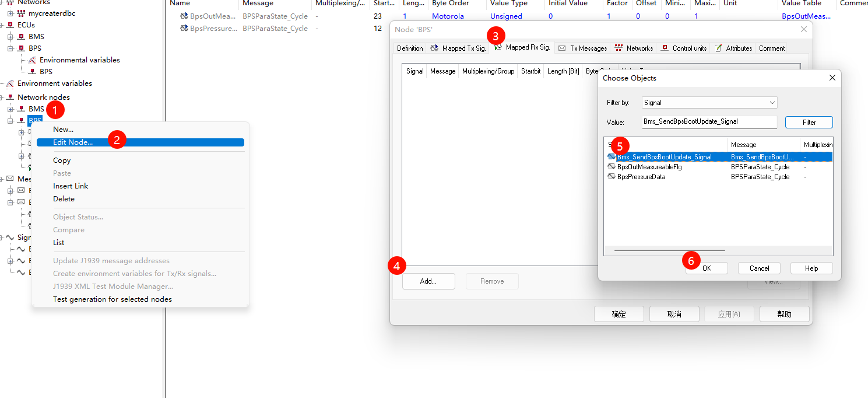Click the Startbit column header in Node dialog

point(530,71)
